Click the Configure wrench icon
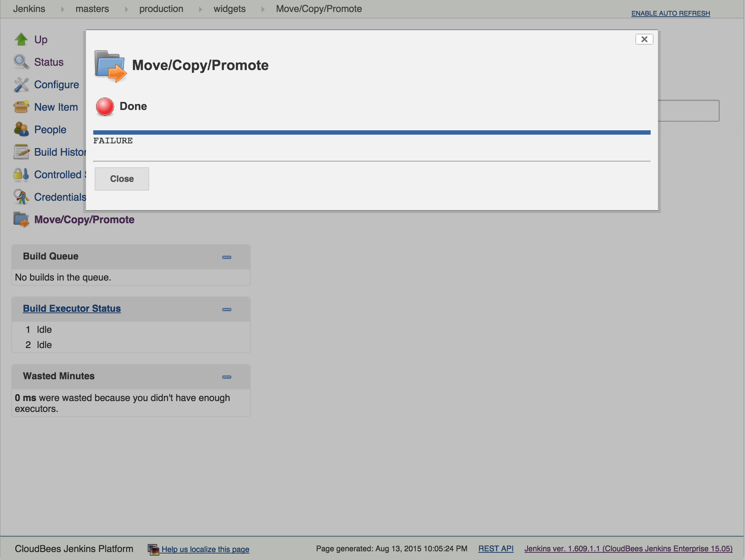This screenshot has width=745, height=560. 21,84
